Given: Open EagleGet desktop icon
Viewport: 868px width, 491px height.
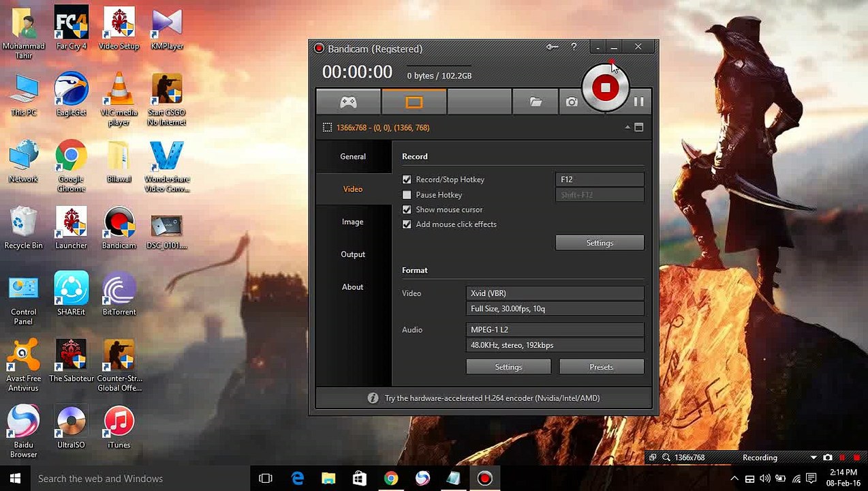Looking at the screenshot, I should click(72, 95).
